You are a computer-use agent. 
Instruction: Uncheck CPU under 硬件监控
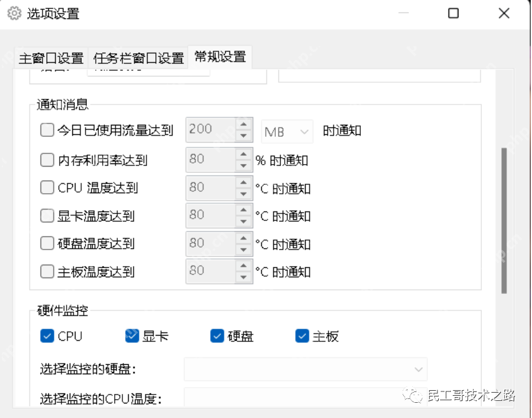click(x=47, y=336)
